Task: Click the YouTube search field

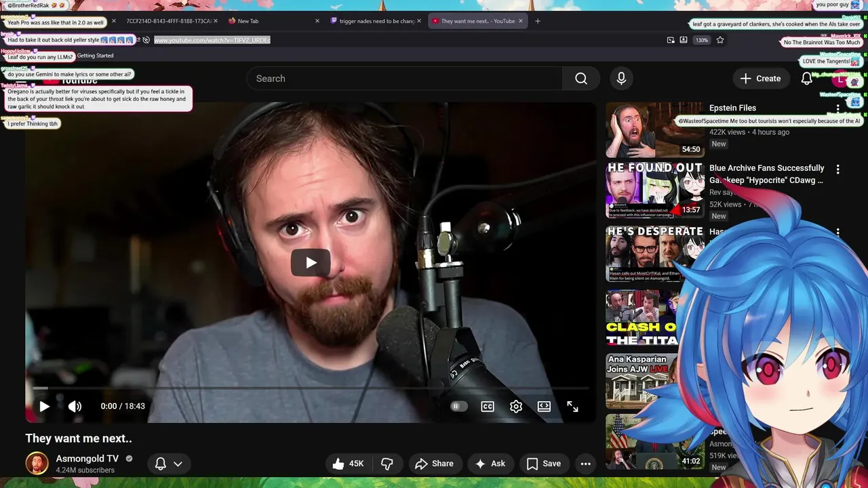Action: 404,79
